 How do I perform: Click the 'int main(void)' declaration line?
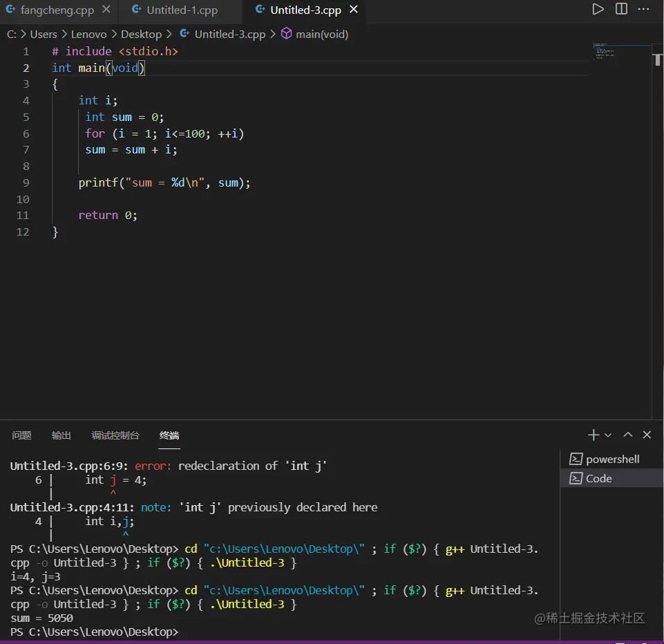(98, 68)
